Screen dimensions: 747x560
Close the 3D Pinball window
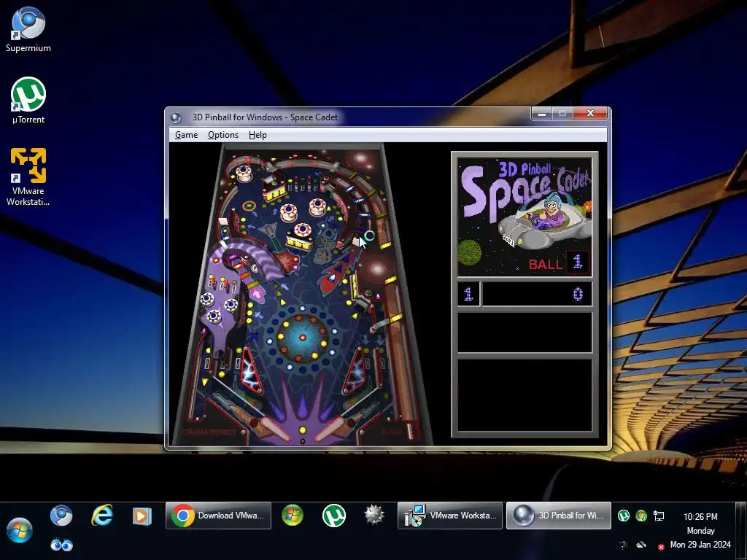pos(590,113)
